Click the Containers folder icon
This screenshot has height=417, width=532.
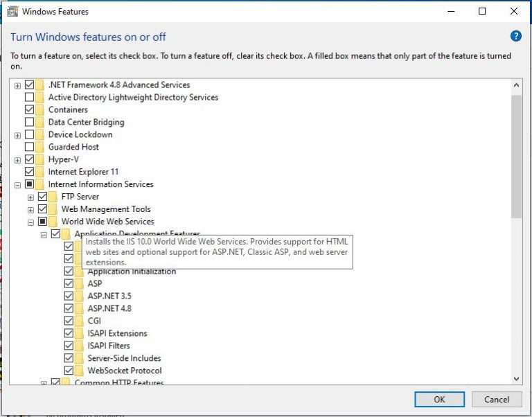point(40,109)
